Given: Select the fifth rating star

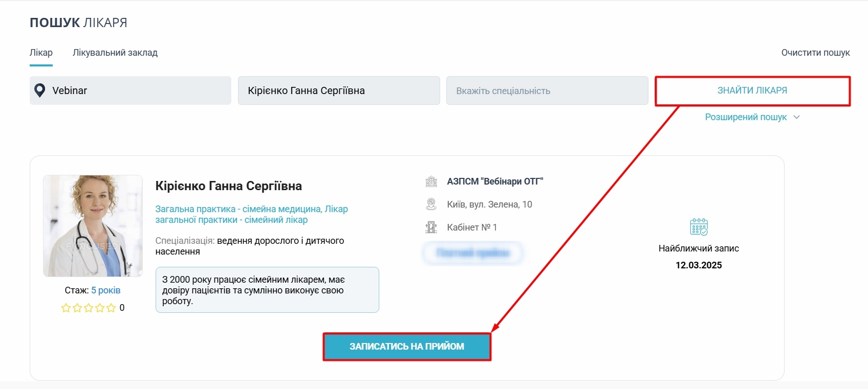Looking at the screenshot, I should (111, 308).
